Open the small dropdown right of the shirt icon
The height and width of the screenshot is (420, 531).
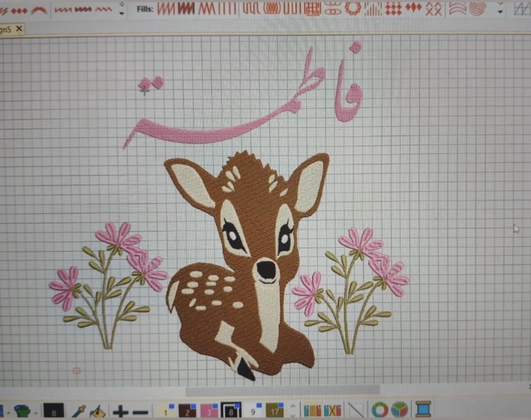pyautogui.click(x=36, y=412)
